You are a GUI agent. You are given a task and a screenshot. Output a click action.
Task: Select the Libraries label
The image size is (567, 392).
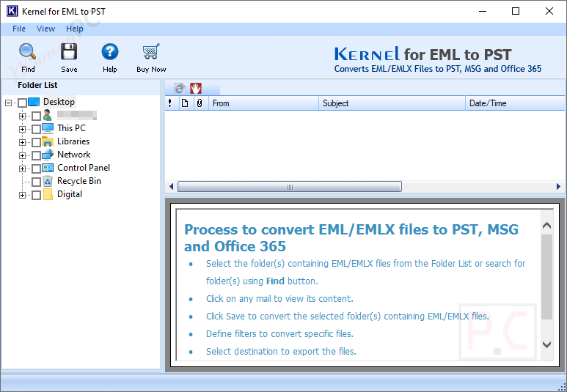click(x=73, y=141)
